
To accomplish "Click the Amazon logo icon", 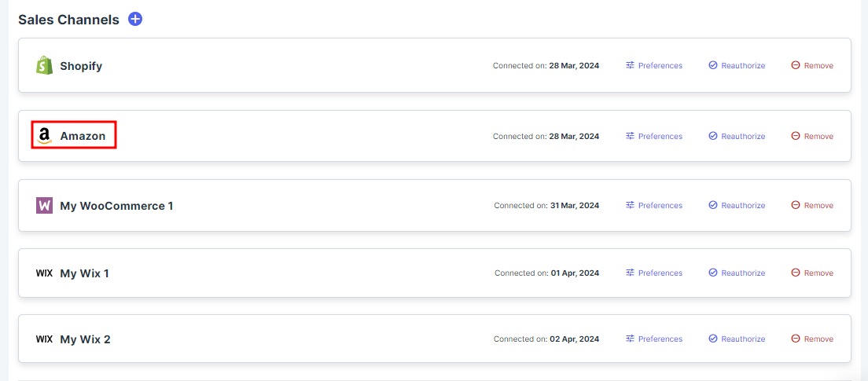I will coord(44,135).
